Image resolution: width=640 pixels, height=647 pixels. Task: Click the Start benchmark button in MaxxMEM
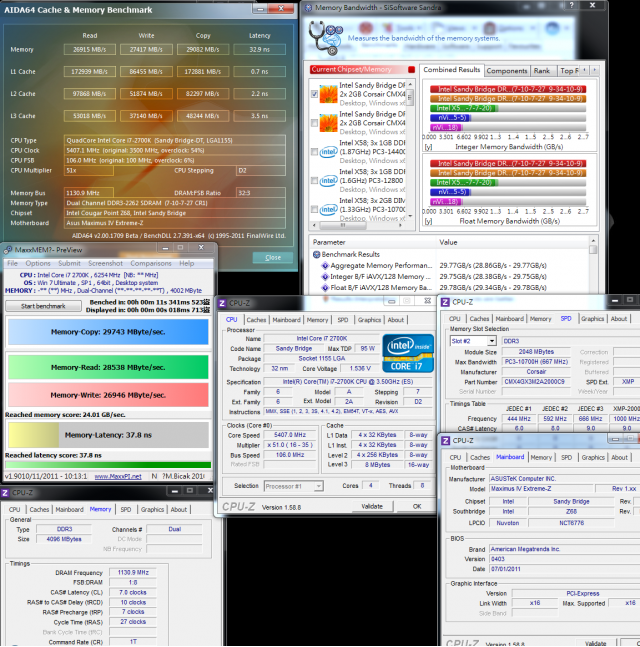pyautogui.click(x=43, y=306)
